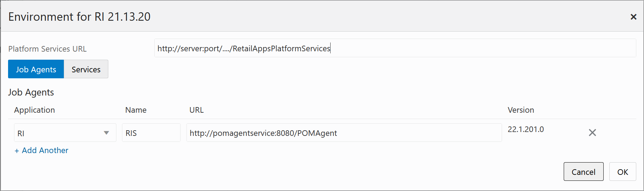Click the Version column header

point(521,110)
